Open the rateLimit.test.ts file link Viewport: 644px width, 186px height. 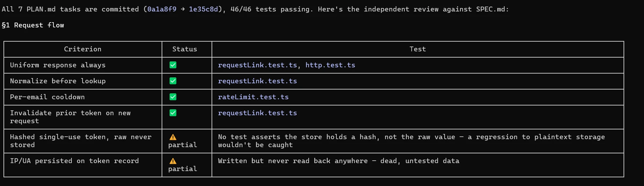tap(253, 97)
